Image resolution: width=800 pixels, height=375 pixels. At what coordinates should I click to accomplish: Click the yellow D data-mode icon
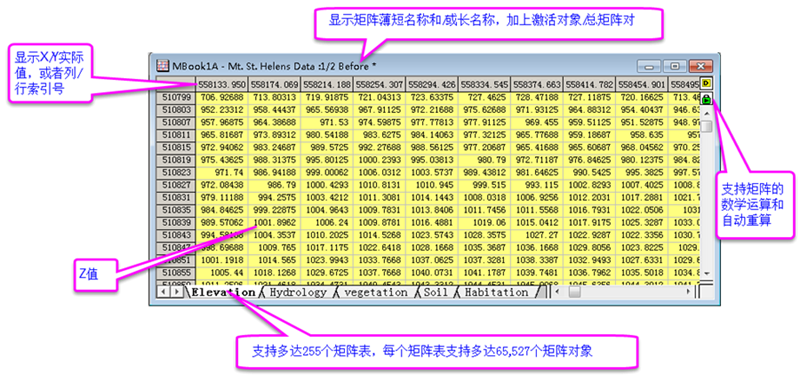707,83
